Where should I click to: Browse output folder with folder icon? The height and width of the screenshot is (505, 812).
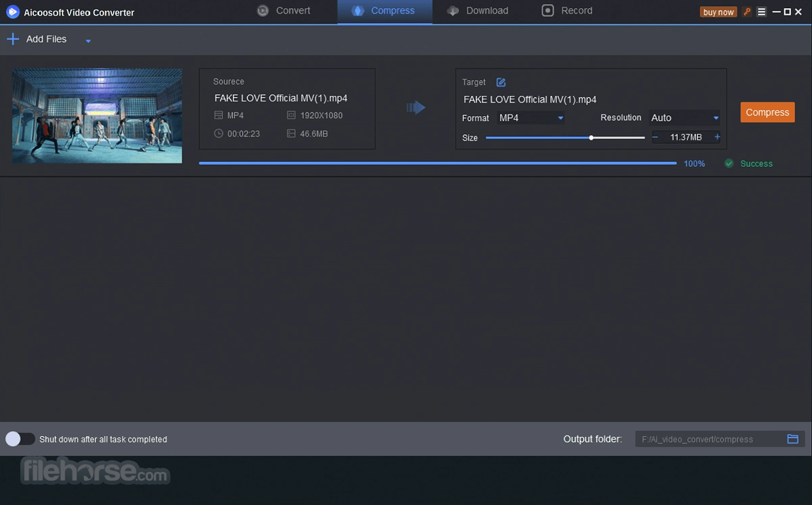pyautogui.click(x=793, y=439)
